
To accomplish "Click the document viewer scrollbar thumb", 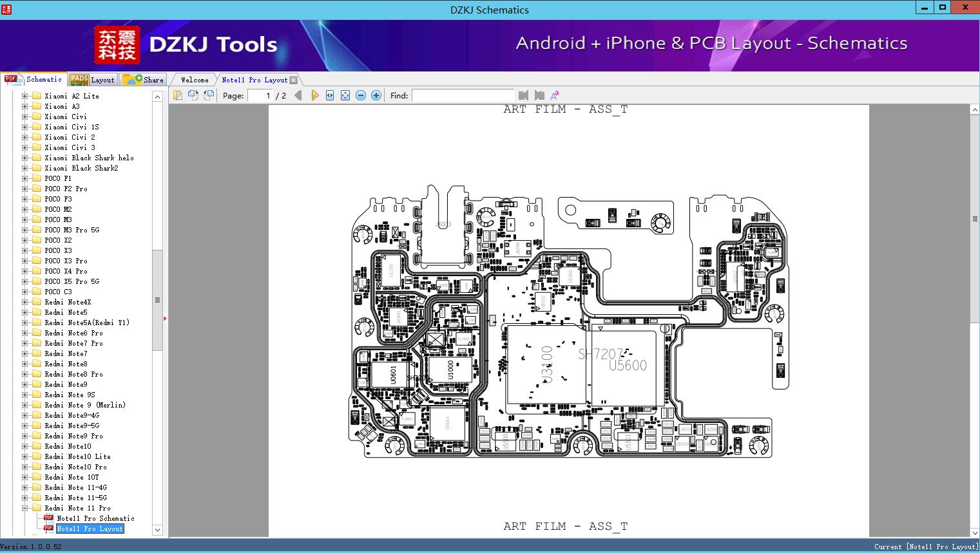I will point(975,219).
